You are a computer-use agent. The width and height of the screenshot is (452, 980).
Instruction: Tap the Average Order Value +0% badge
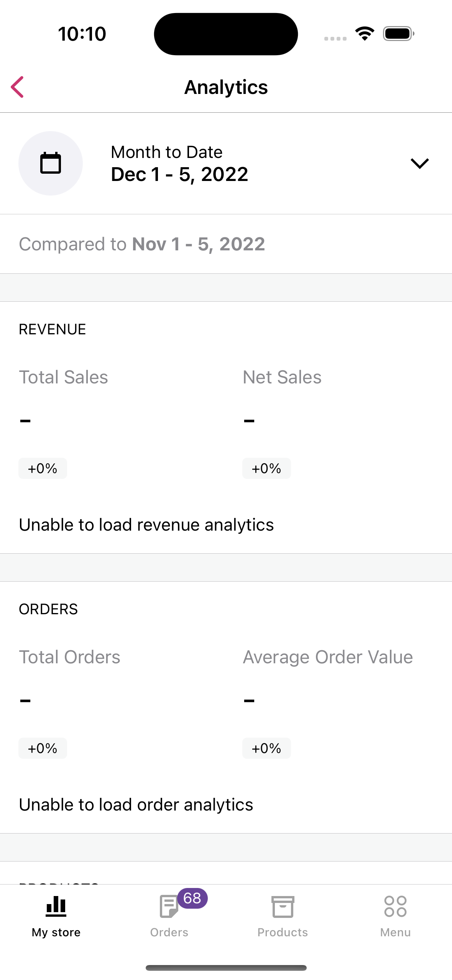pyautogui.click(x=266, y=748)
